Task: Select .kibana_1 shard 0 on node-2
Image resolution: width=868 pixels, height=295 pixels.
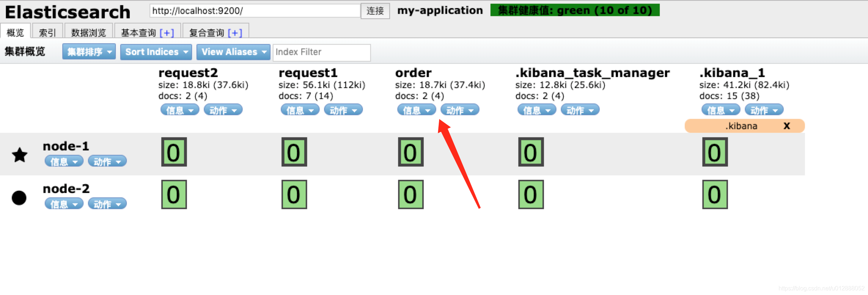Action: click(715, 194)
